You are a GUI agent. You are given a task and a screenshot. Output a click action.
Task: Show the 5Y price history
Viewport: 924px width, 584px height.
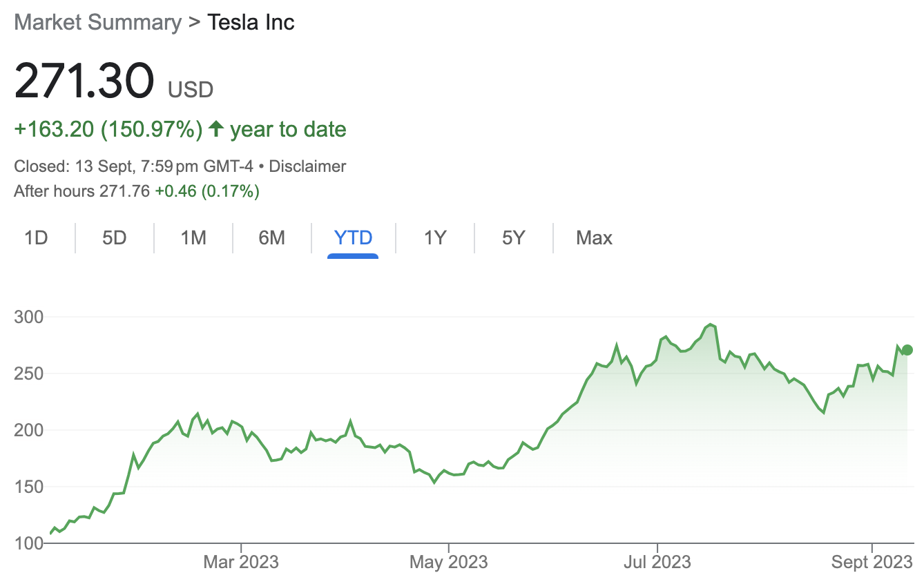click(514, 238)
